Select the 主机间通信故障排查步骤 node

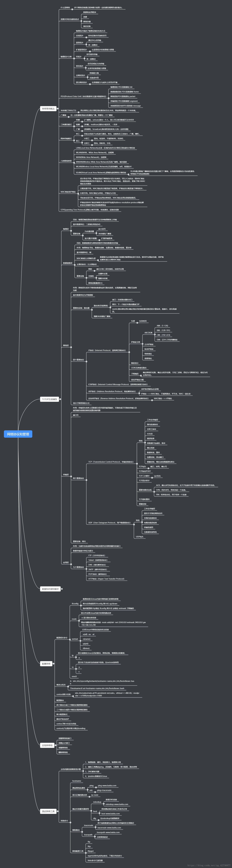click(71, 769)
